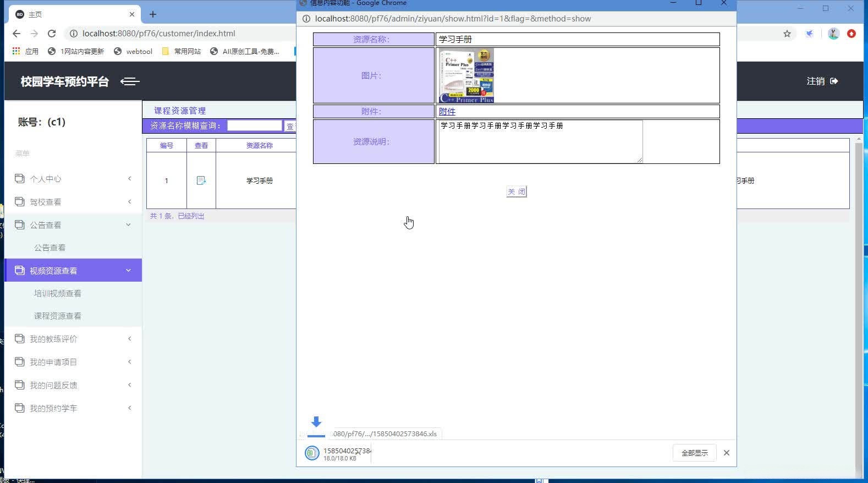Click the Chrome profile avatar icon
The height and width of the screenshot is (483, 868).
pos(833,34)
